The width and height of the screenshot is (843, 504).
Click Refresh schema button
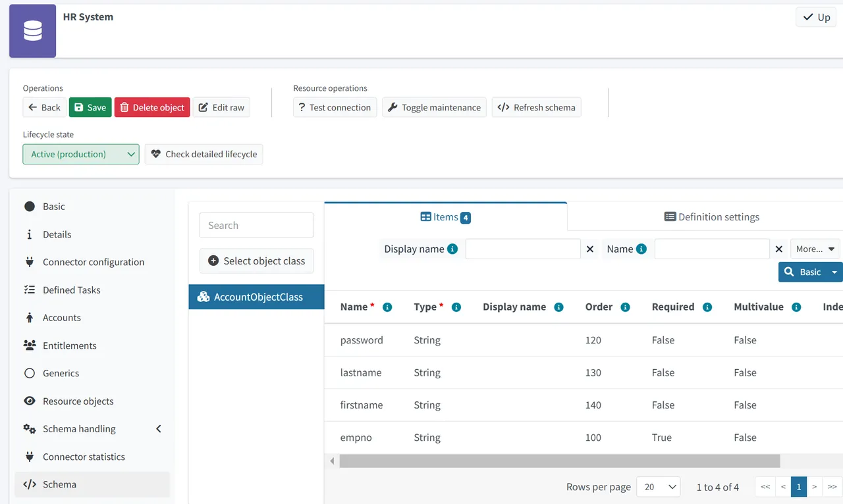(x=537, y=107)
